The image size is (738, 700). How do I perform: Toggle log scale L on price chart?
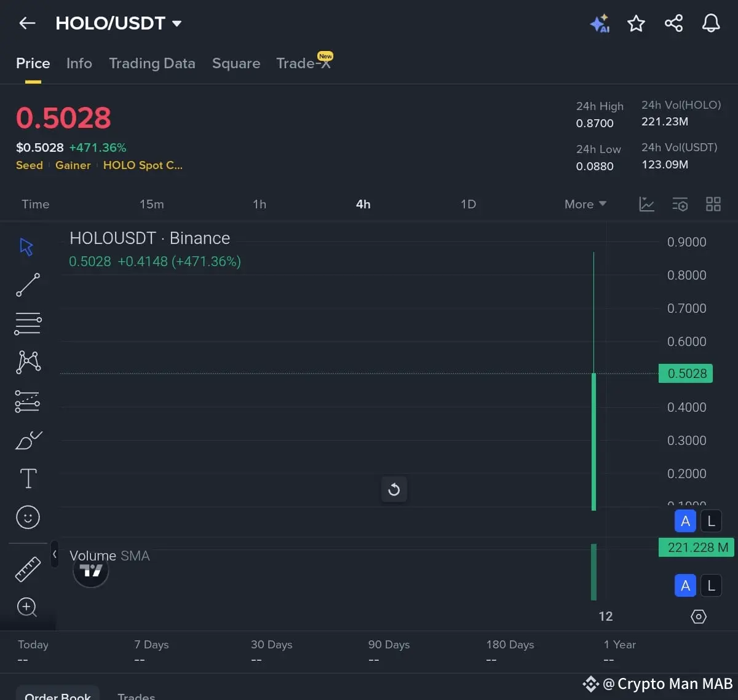point(711,521)
